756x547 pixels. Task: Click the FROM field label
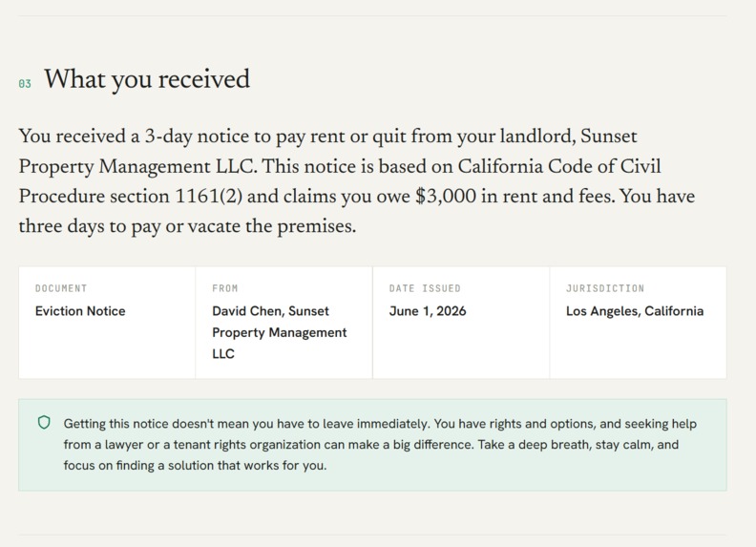click(224, 288)
